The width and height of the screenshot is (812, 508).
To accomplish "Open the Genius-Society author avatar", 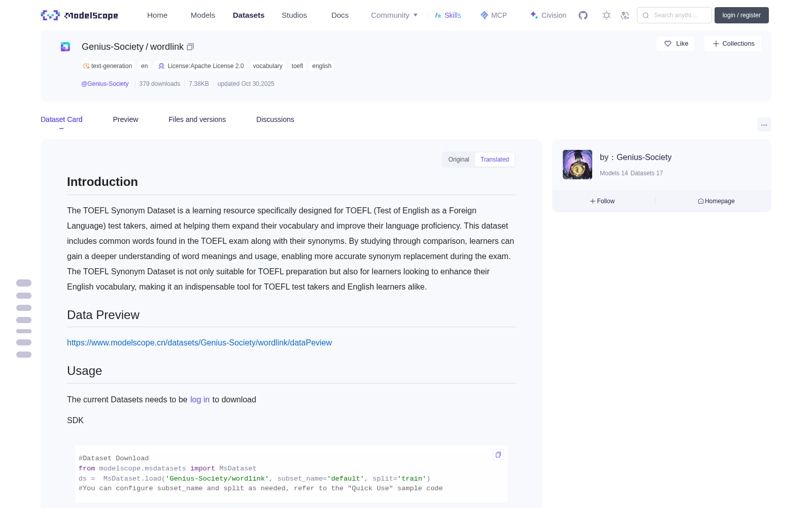I will tap(578, 165).
